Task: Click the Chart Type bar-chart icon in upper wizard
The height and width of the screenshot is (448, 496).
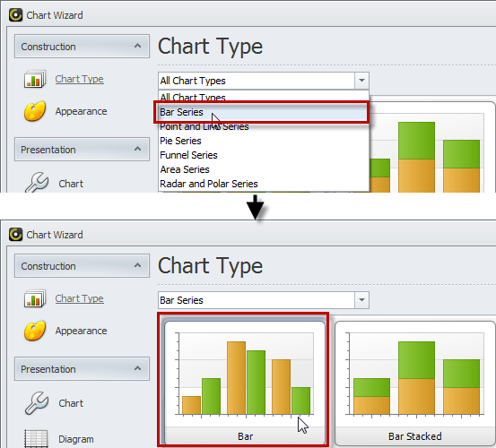Action: coord(34,79)
